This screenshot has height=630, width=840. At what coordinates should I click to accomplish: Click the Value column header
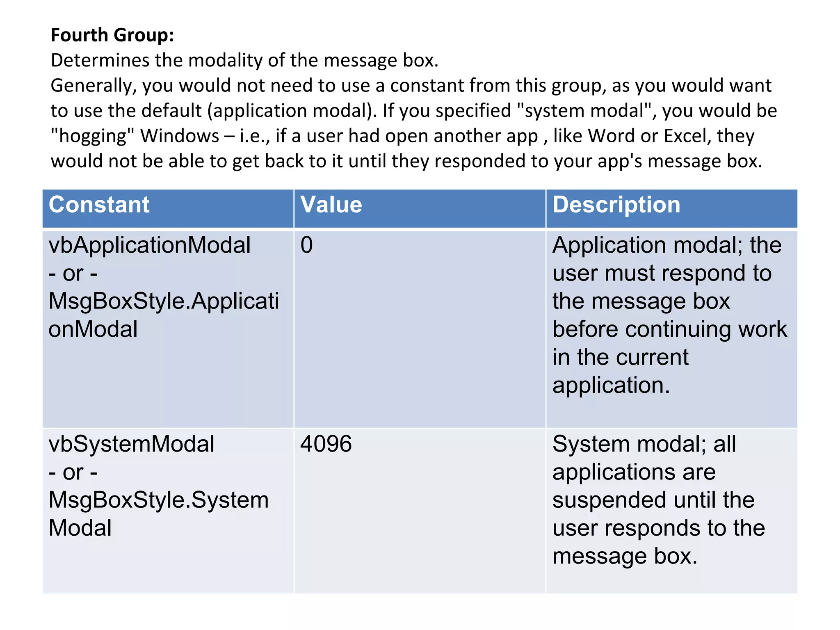[331, 205]
